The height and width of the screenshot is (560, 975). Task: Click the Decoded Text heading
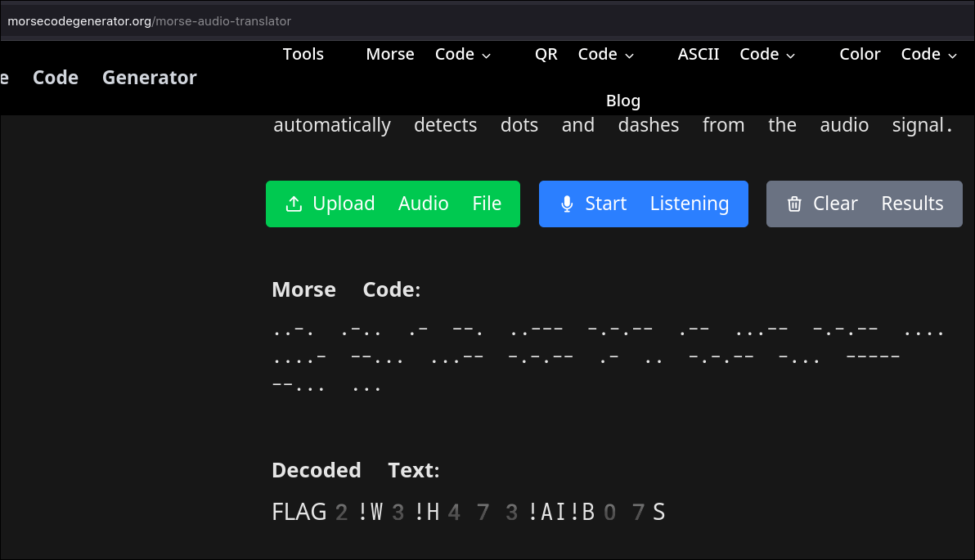(x=355, y=470)
